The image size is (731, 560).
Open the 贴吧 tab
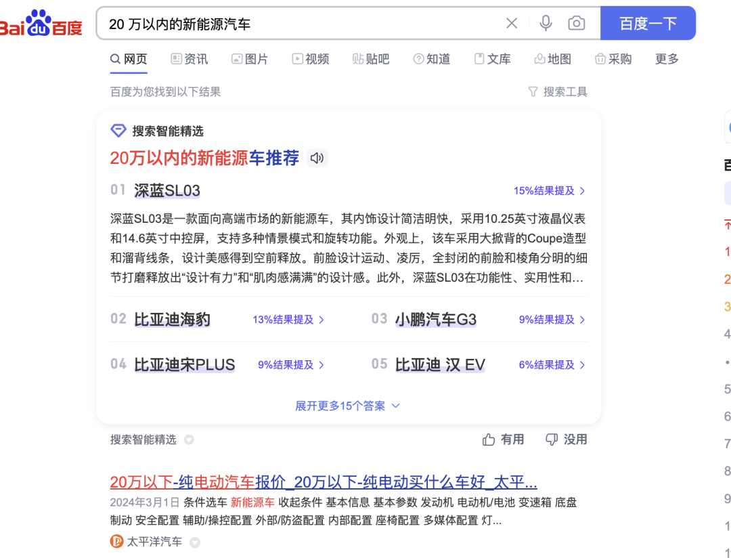pyautogui.click(x=371, y=59)
